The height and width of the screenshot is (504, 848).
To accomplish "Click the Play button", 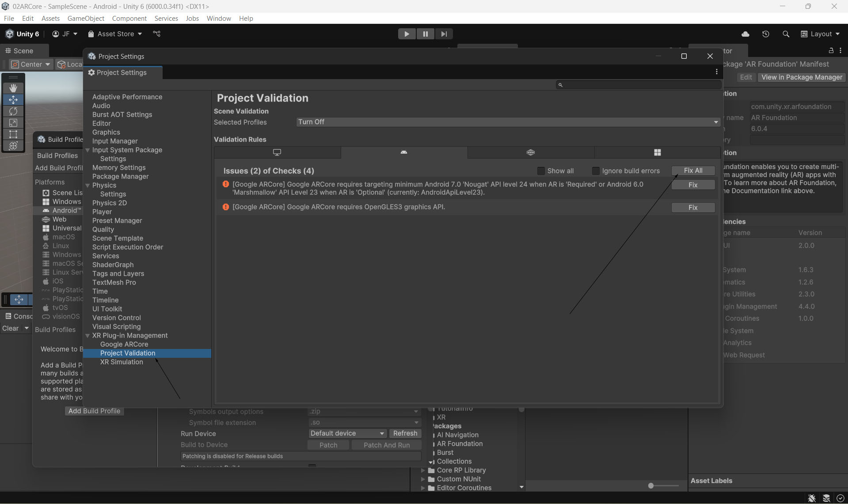I will 407,34.
